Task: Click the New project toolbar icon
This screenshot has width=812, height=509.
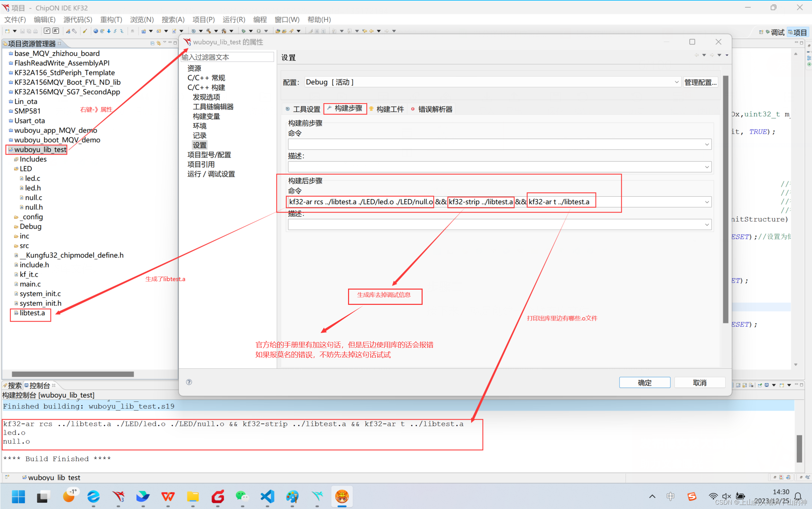Action: click(x=7, y=31)
